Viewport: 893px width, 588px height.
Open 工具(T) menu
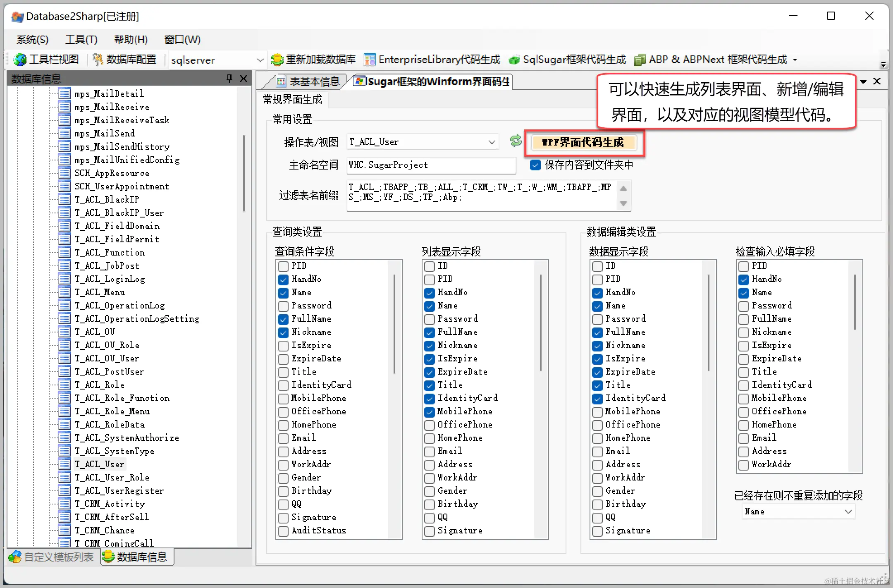coord(81,39)
